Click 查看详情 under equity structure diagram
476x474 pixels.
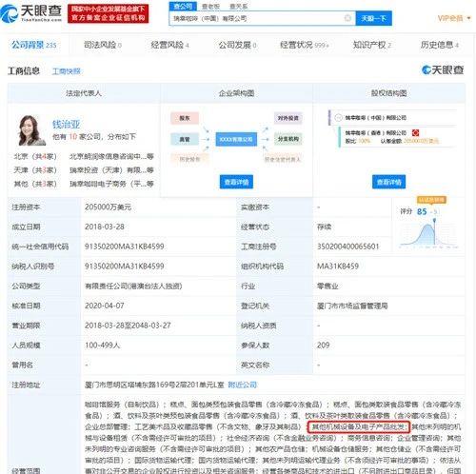pyautogui.click(x=388, y=182)
